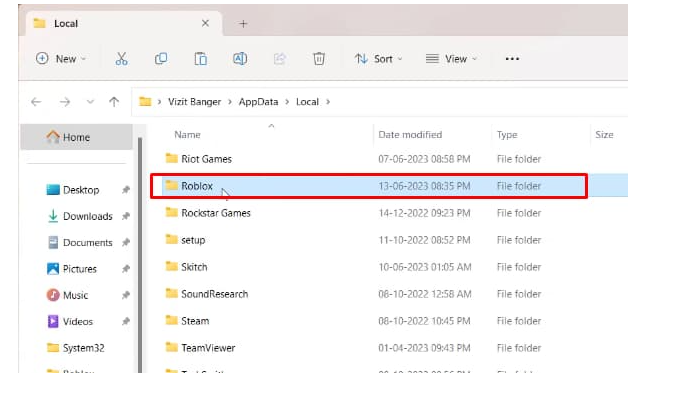Viewport: 698px width, 393px height.
Task: Sort by the Name column header
Action: pyautogui.click(x=187, y=135)
